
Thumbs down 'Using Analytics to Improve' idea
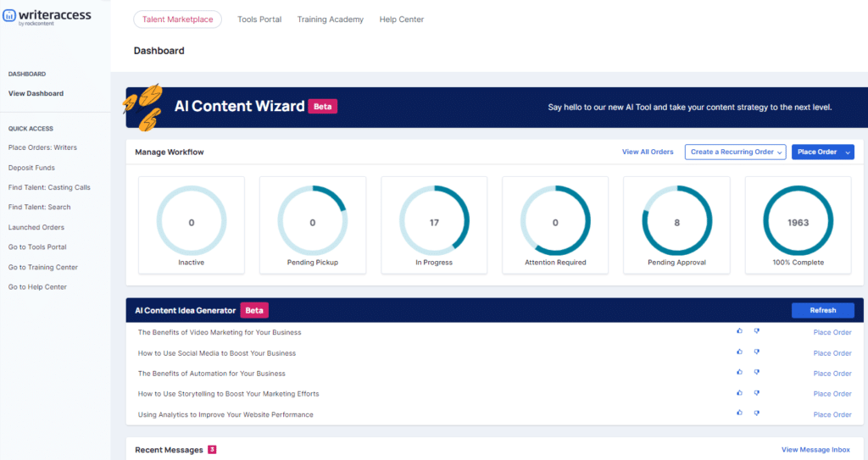[757, 413]
